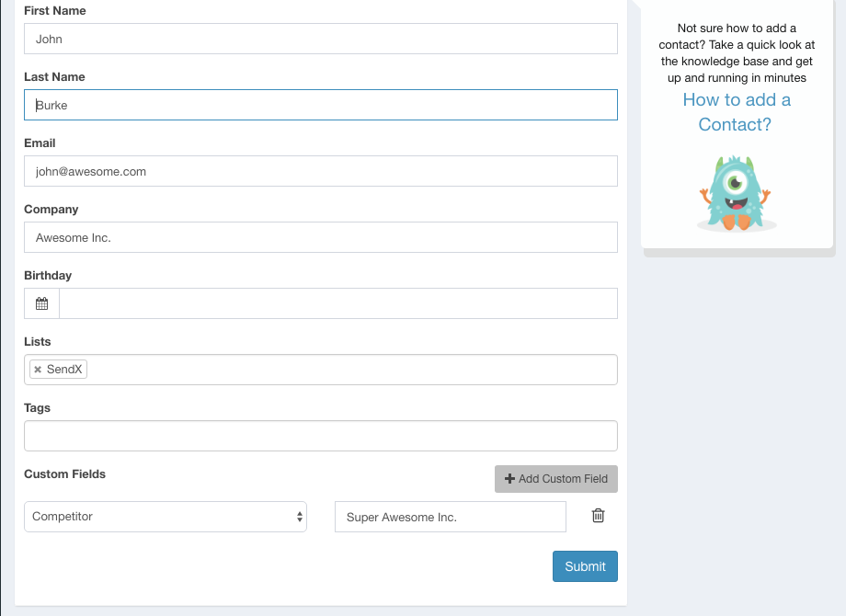The image size is (846, 616).
Task: Click the monster mascot image
Action: (x=736, y=193)
